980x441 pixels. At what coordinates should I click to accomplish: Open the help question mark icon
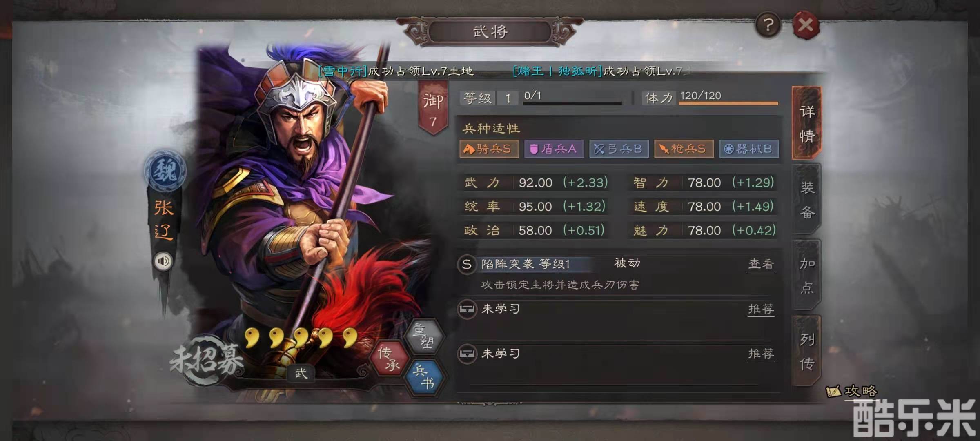(768, 25)
